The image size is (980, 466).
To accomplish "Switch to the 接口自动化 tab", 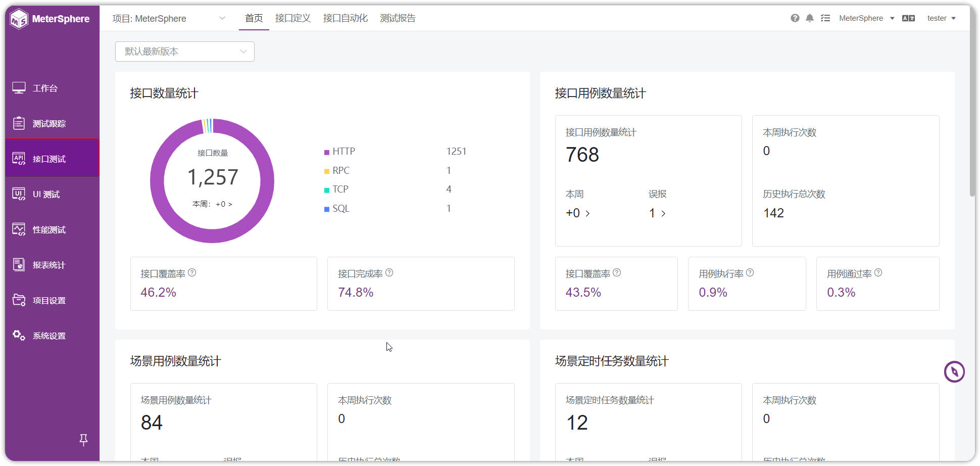I will [346, 18].
